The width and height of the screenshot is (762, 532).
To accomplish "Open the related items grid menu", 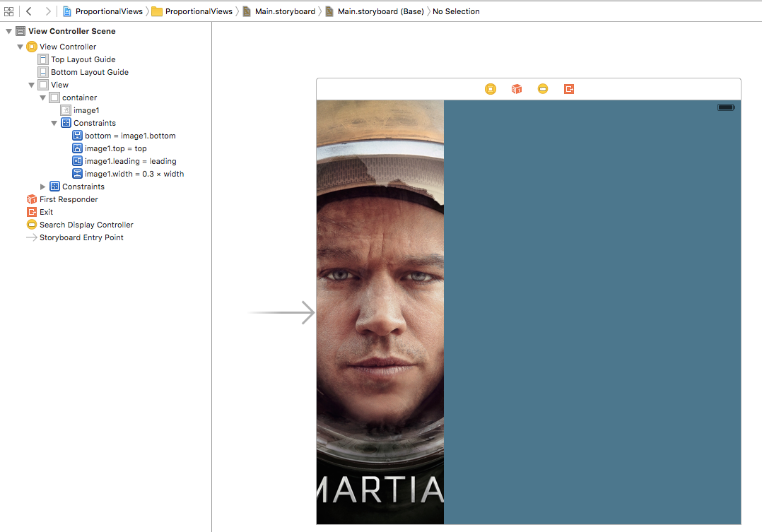I will tap(8, 11).
